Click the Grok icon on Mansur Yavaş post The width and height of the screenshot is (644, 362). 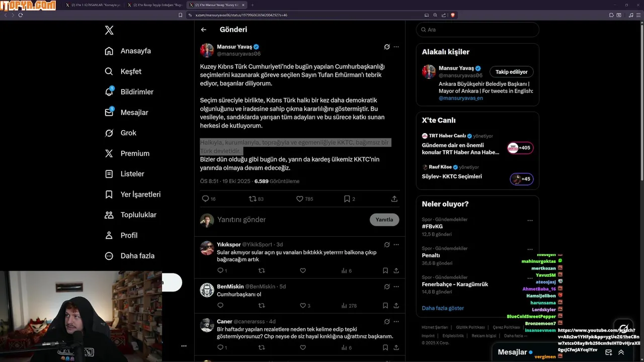tap(387, 47)
